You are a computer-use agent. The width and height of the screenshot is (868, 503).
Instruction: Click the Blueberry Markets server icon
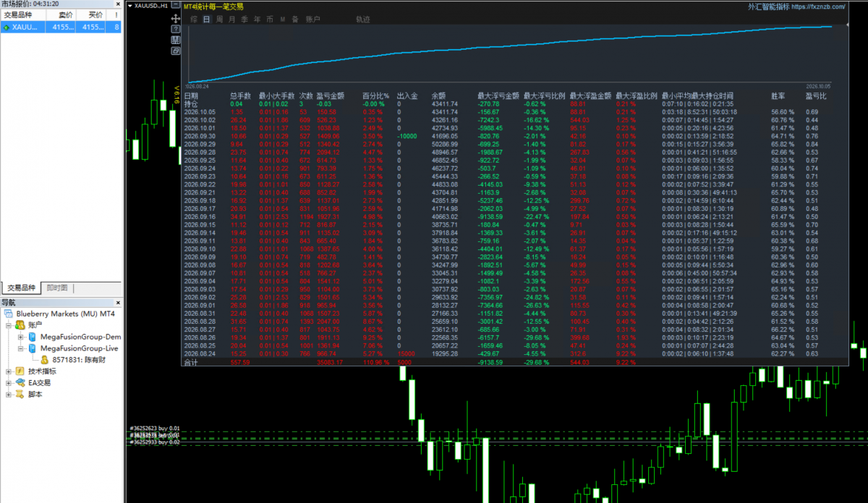pyautogui.click(x=9, y=314)
